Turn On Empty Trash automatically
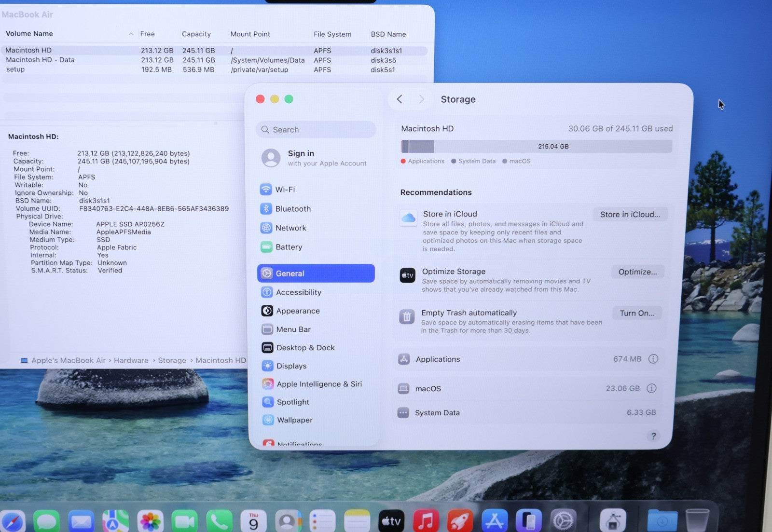The width and height of the screenshot is (772, 532). [x=637, y=313]
